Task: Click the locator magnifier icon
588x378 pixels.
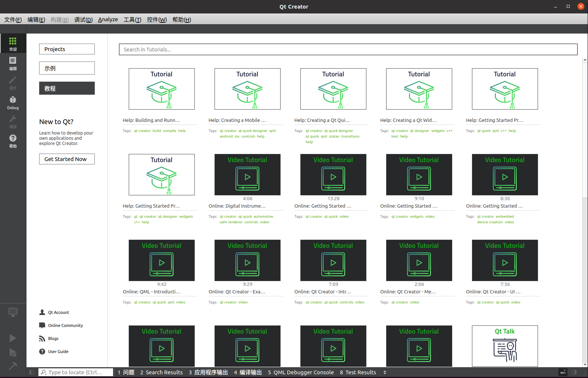Action: pos(44,372)
